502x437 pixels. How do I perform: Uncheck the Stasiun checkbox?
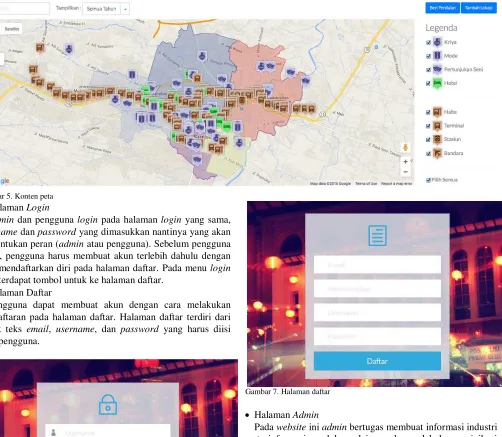pyautogui.click(x=428, y=140)
